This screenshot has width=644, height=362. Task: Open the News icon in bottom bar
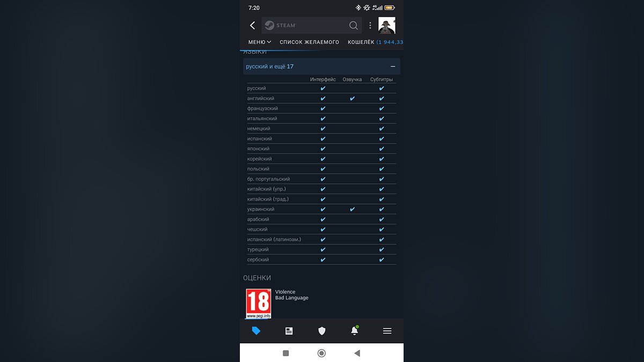(x=289, y=331)
